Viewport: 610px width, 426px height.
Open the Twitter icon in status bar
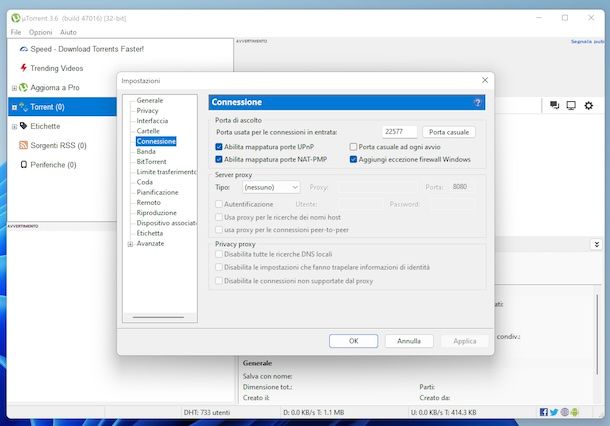pos(554,412)
